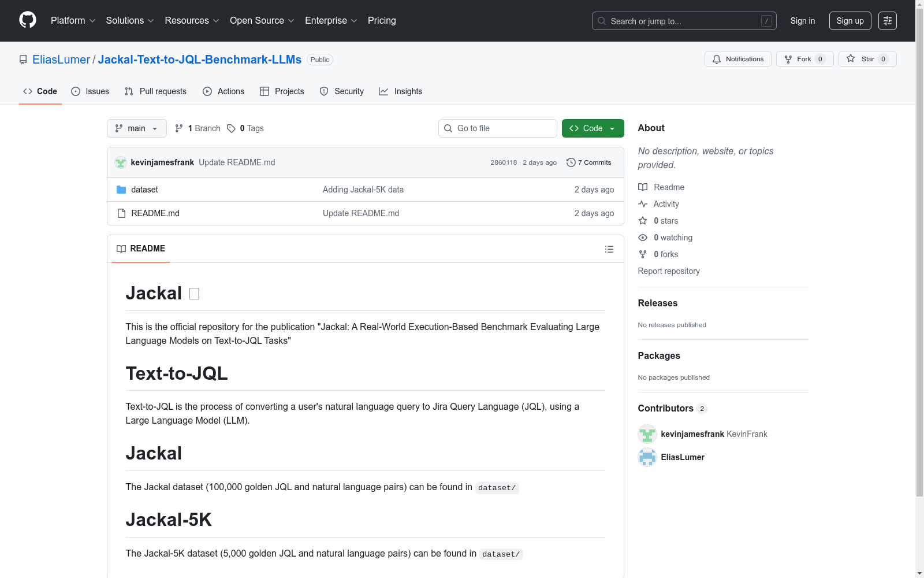Open the Pricing page

pyautogui.click(x=382, y=20)
